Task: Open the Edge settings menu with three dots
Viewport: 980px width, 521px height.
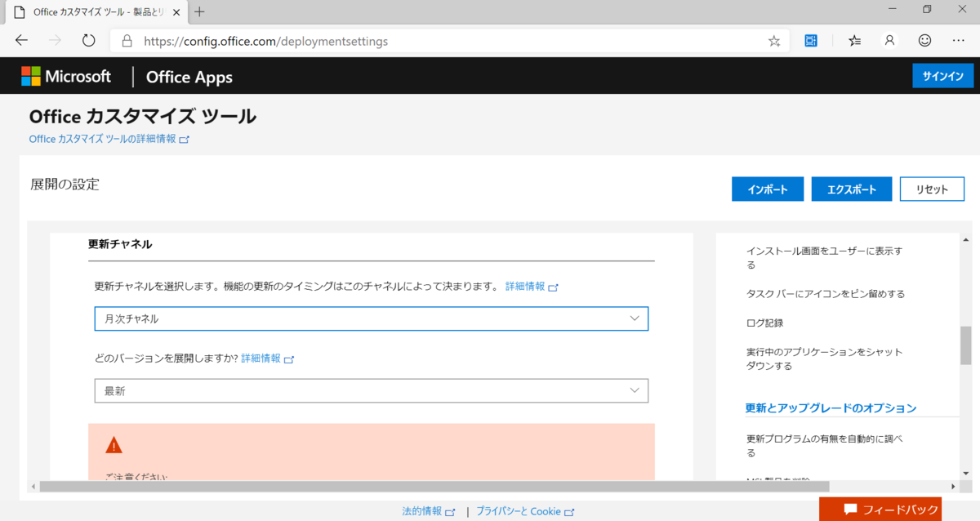Action: (x=958, y=40)
